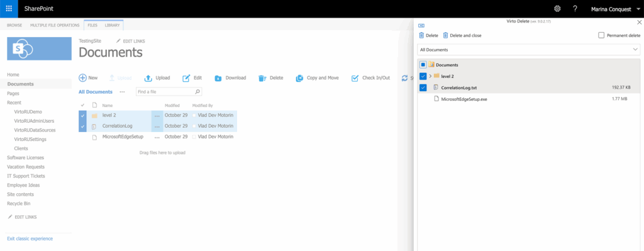Screen dimensions: 644x251
Task: Open the SharePoint app launcher waffle
Action: (x=9, y=9)
